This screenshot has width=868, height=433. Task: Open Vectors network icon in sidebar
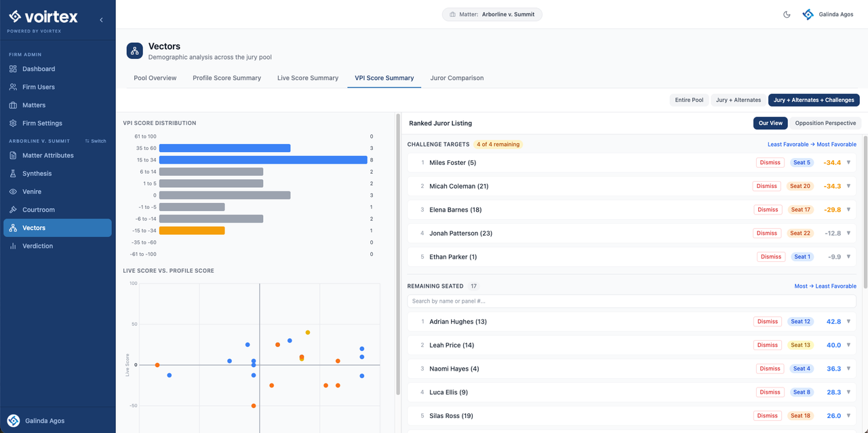[13, 228]
